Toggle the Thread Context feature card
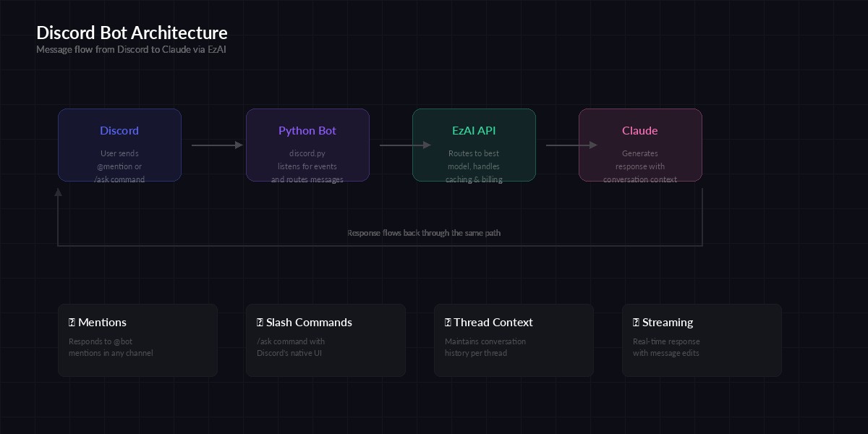The image size is (868, 434). coord(514,340)
